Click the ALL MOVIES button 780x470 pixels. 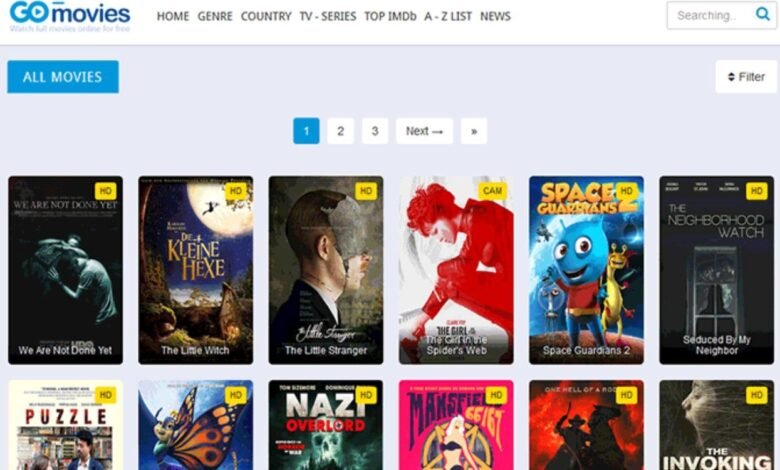(63, 77)
